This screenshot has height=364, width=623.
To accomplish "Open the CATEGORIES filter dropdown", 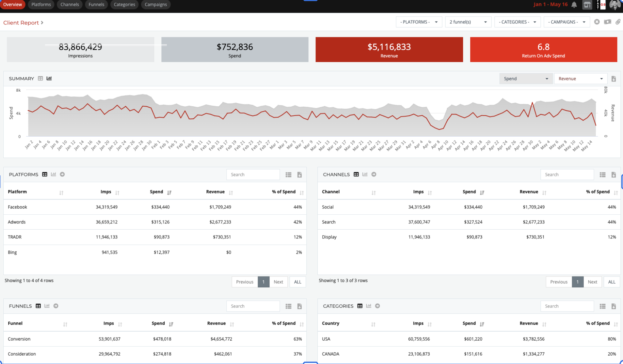I will pos(518,22).
